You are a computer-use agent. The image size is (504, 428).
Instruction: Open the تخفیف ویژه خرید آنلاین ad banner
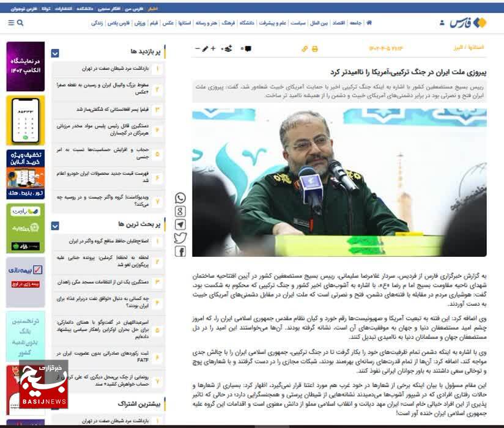(26, 174)
